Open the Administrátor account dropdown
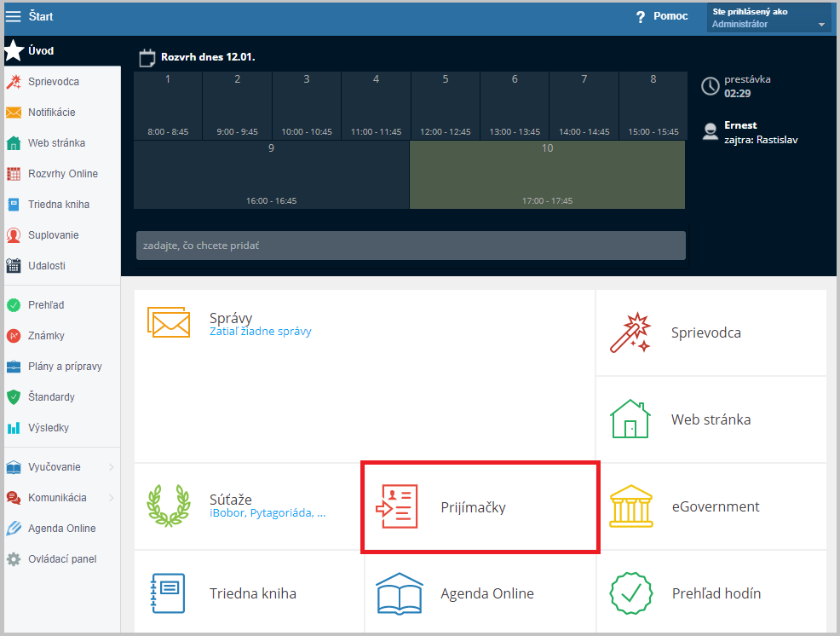Image resolution: width=840 pixels, height=636 pixels. (x=769, y=18)
